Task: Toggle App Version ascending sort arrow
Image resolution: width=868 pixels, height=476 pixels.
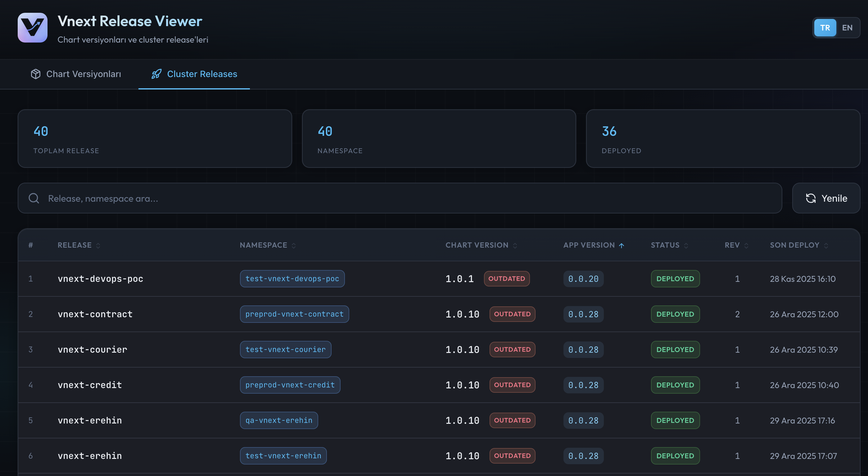Action: 621,245
